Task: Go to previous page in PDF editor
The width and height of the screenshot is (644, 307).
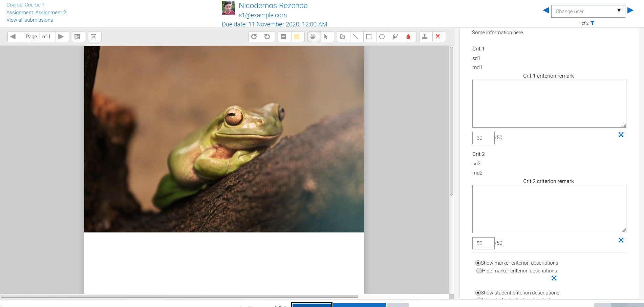Action: (14, 37)
